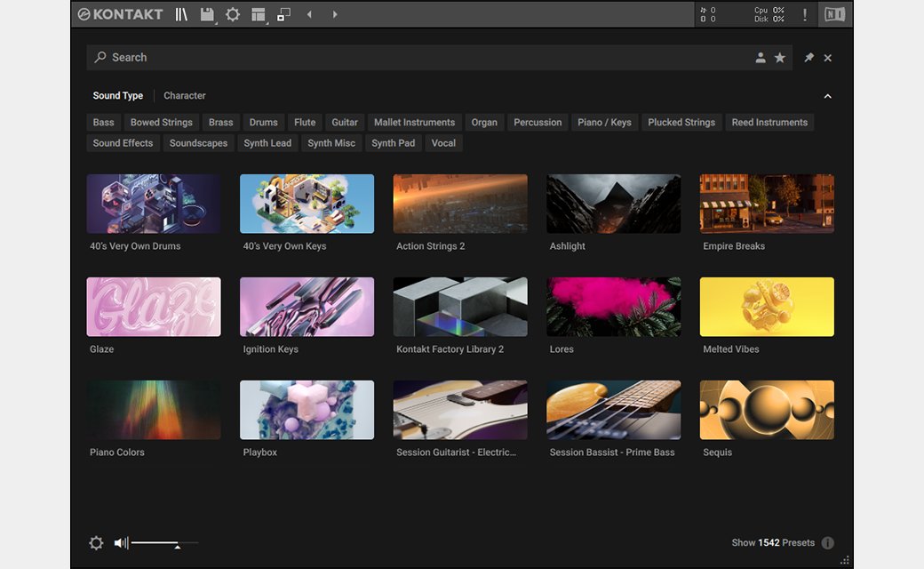Click the exclamation panic button
This screenshot has width=924, height=569.
tap(805, 14)
